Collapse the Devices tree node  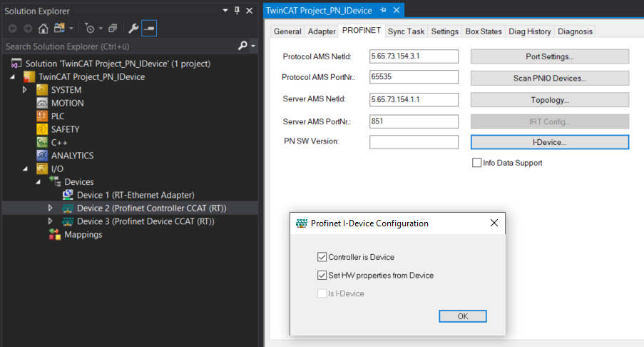[x=39, y=182]
